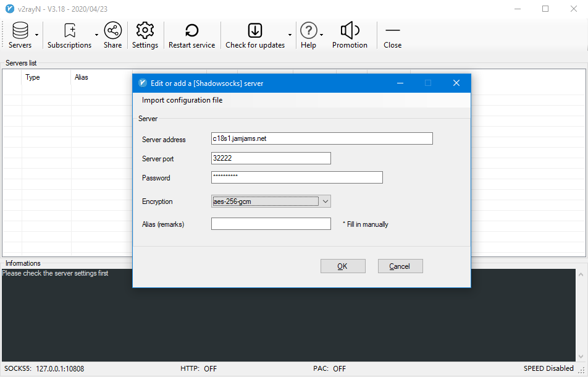Click the Server address input field
588x377 pixels.
[322, 139]
